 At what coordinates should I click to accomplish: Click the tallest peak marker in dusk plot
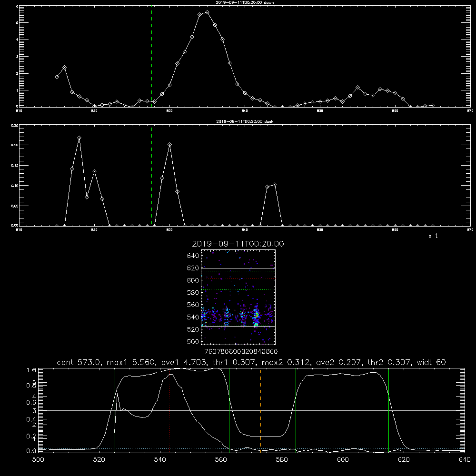point(79,138)
